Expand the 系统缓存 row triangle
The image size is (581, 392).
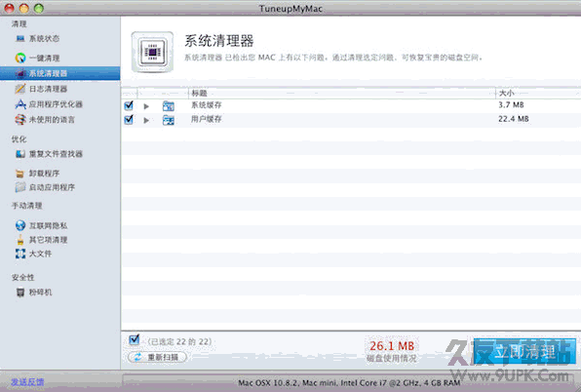146,106
